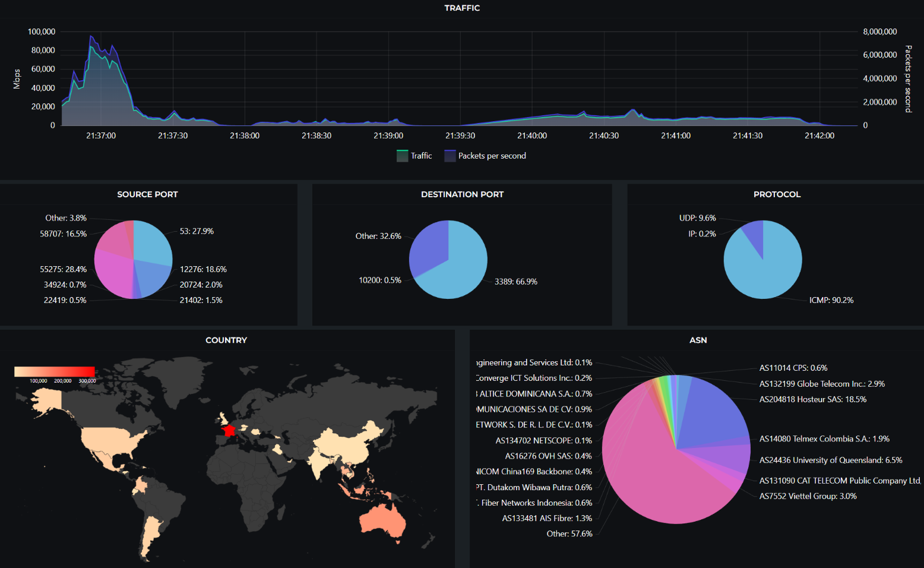Viewport: 924px width, 568px height.
Task: Toggle the Traffic legend series
Action: click(x=414, y=156)
